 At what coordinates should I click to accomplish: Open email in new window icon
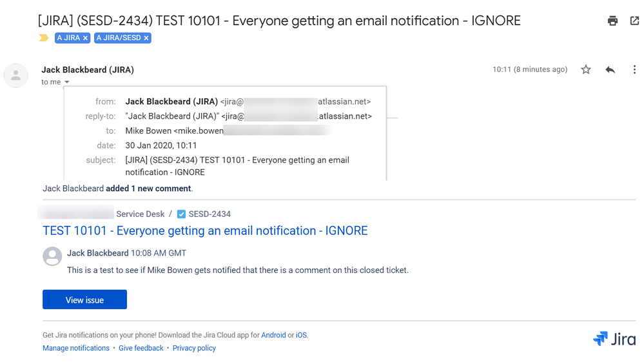point(634,21)
